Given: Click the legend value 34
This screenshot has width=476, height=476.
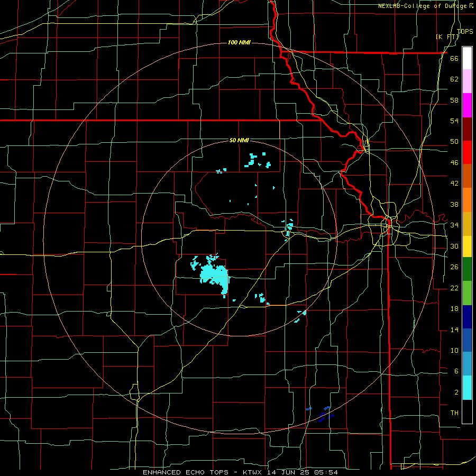Looking at the screenshot, I should click(454, 225).
